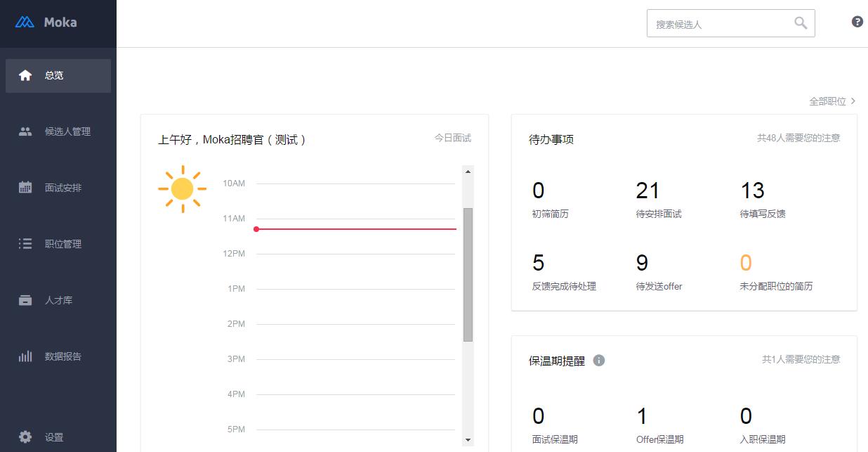Go to 数据报告 in the sidebar
Screen dimensions: 868x452
[63, 356]
